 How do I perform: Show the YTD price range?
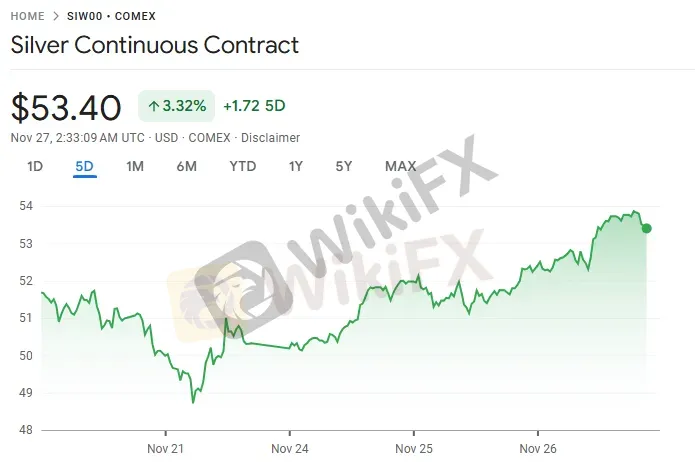tap(243, 166)
